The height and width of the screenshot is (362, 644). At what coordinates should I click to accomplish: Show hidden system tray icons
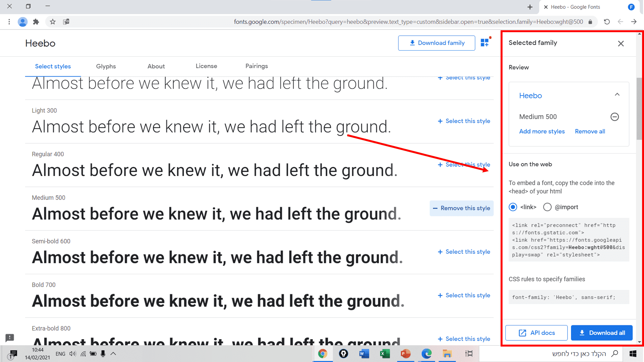pos(113,354)
